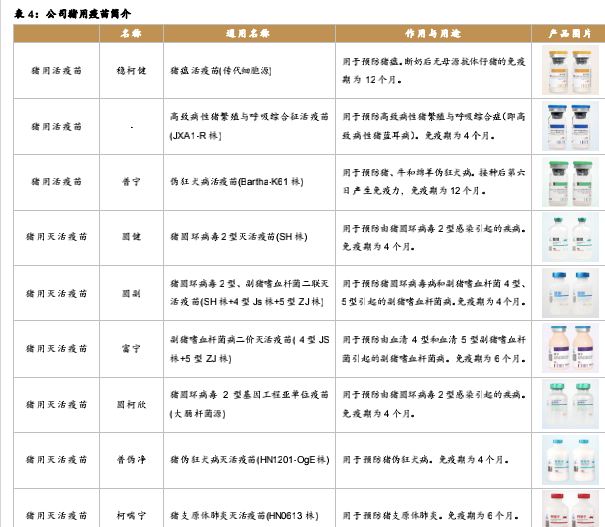This screenshot has height=527, width=605.
Task: Click the usage text mentioning "高致病性猪蓝耳病"
Action: (x=434, y=126)
